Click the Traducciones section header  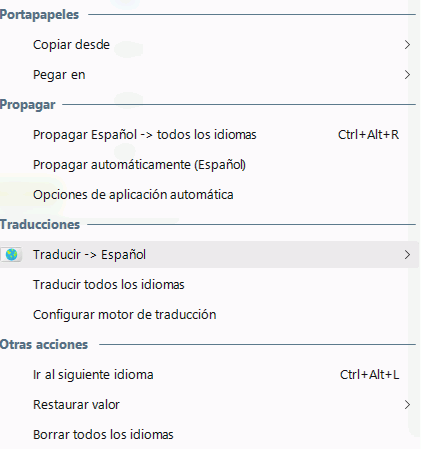[x=40, y=225]
